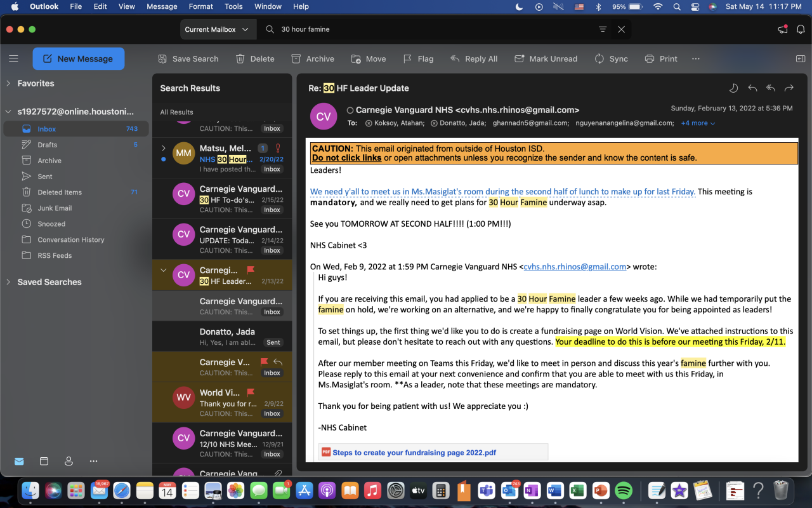
Task: Open the Current Mailbox scope dropdown
Action: click(217, 29)
